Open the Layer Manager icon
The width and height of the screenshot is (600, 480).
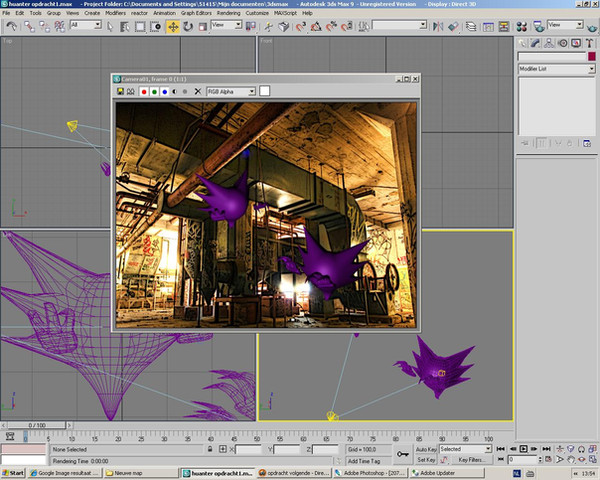pos(471,26)
